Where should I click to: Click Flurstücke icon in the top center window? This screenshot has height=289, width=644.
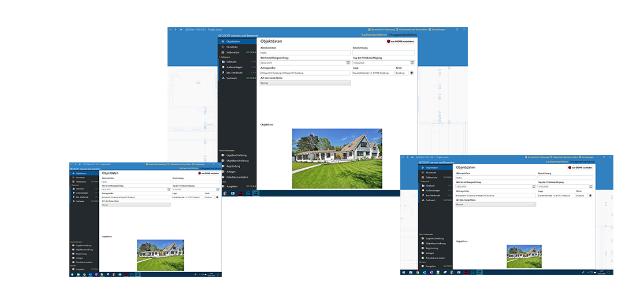tap(223, 47)
